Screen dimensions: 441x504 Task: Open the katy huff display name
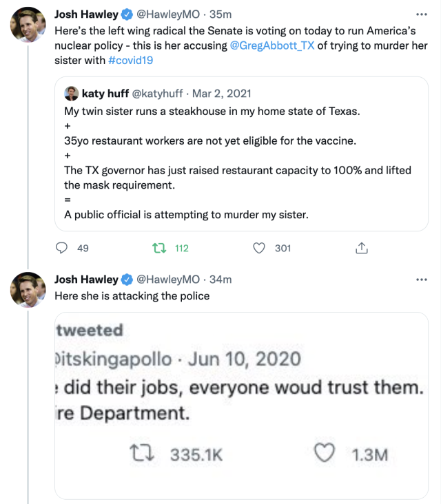(x=105, y=94)
